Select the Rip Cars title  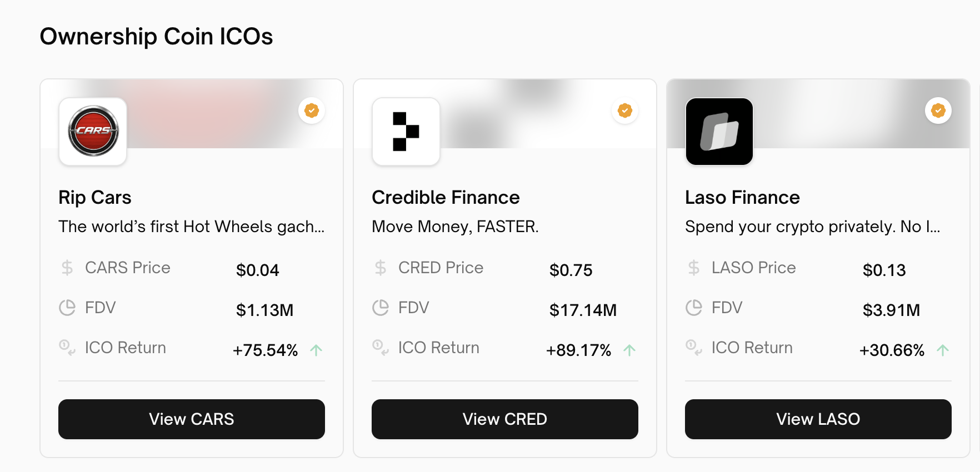pyautogui.click(x=95, y=198)
